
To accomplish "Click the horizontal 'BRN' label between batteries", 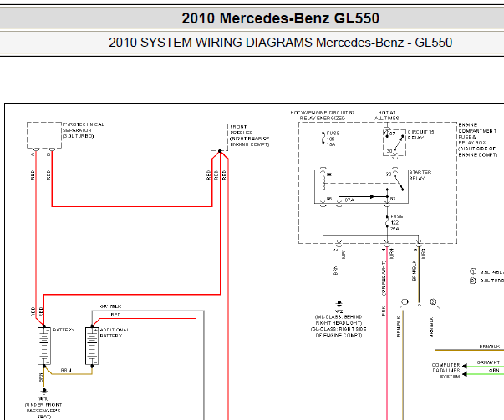I will (x=66, y=370).
